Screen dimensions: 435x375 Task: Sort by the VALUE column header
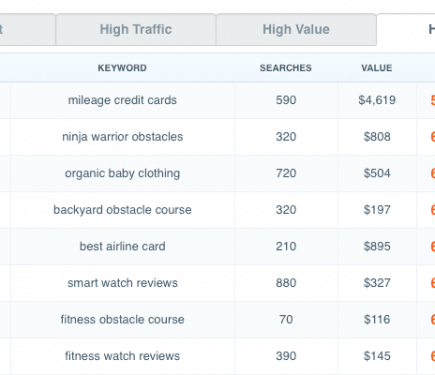click(377, 68)
